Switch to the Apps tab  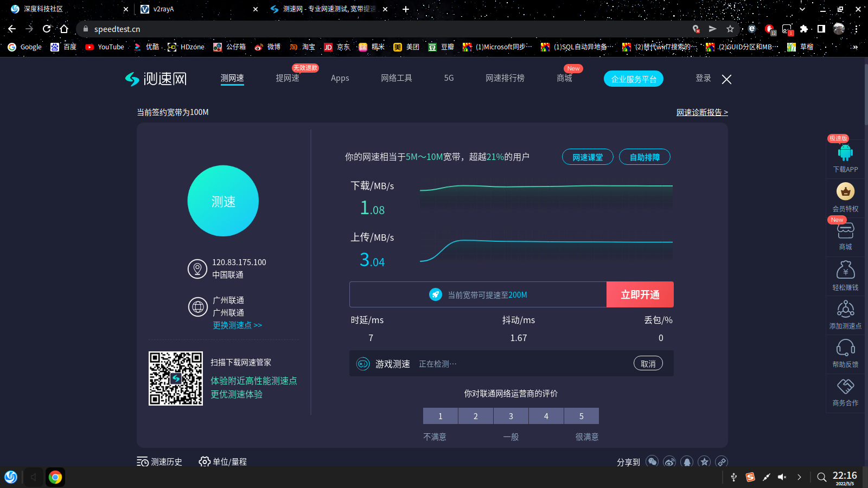click(340, 78)
